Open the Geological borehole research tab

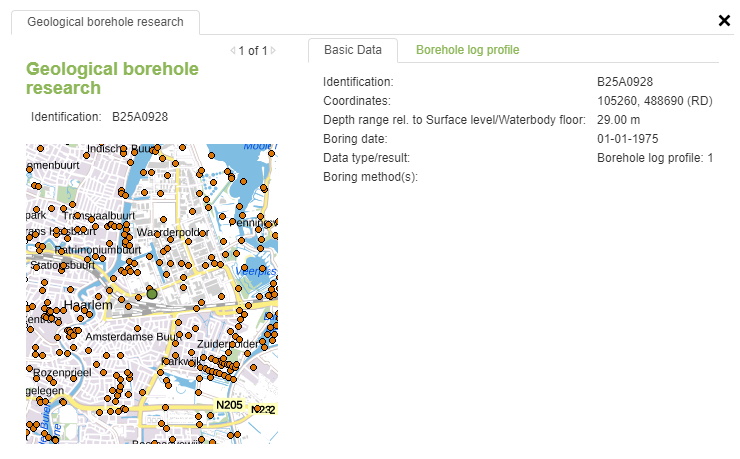point(105,22)
